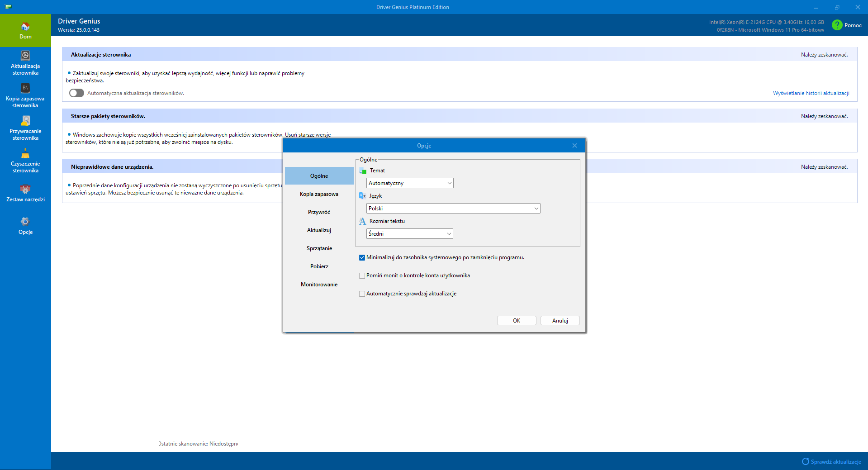
Task: Minimize the Driver Genius window
Action: tap(816, 7)
